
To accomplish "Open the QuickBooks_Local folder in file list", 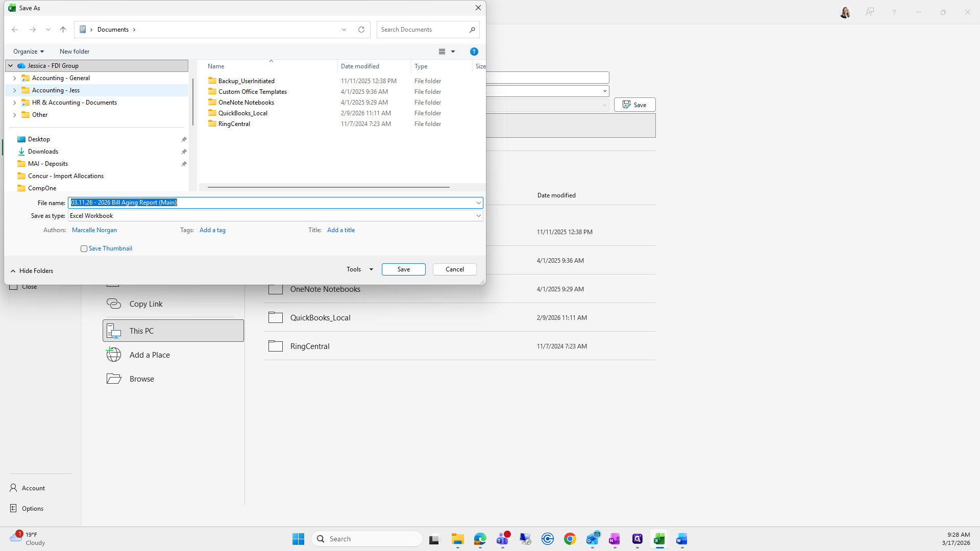I will tap(242, 113).
